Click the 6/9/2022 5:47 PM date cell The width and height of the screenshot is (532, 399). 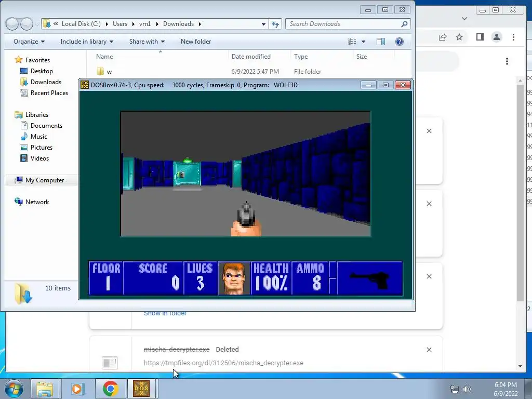pos(255,72)
